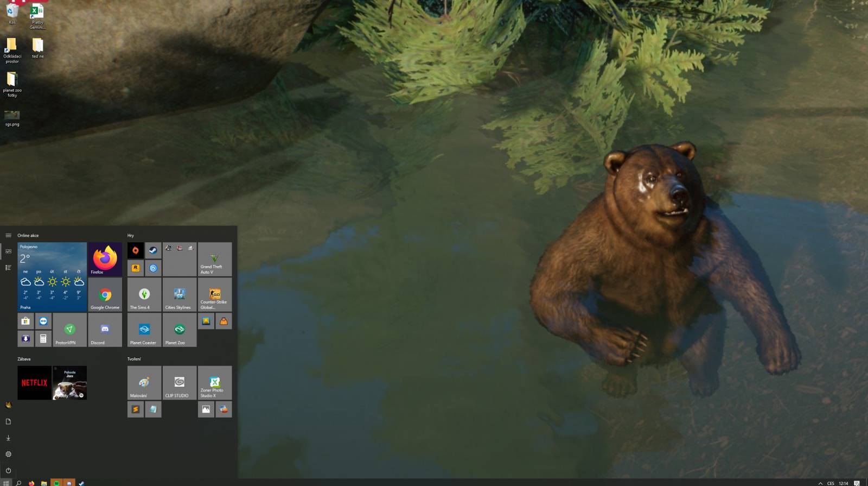Expand the Start menu hamburger button
The image size is (868, 486).
tap(8, 236)
